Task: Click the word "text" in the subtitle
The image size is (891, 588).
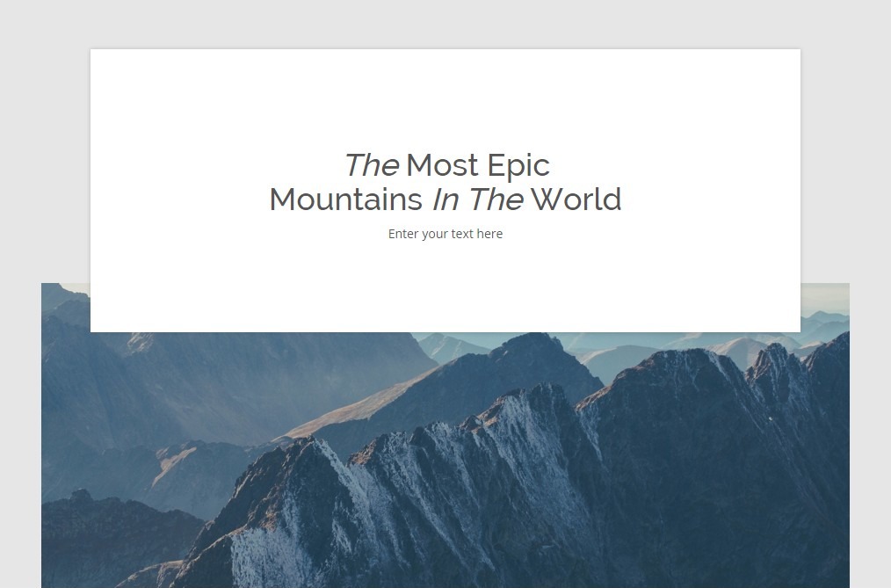Action: [461, 234]
